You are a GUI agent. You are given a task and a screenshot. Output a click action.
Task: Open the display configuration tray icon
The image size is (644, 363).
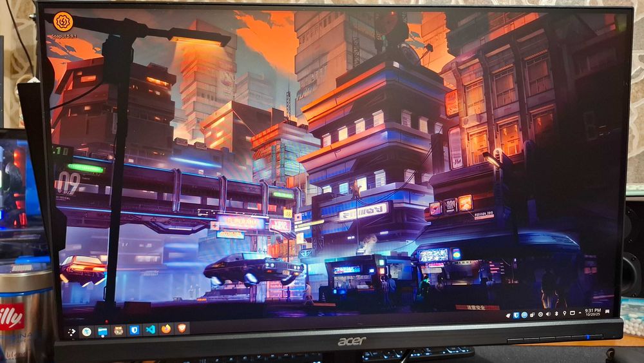[x=573, y=313]
